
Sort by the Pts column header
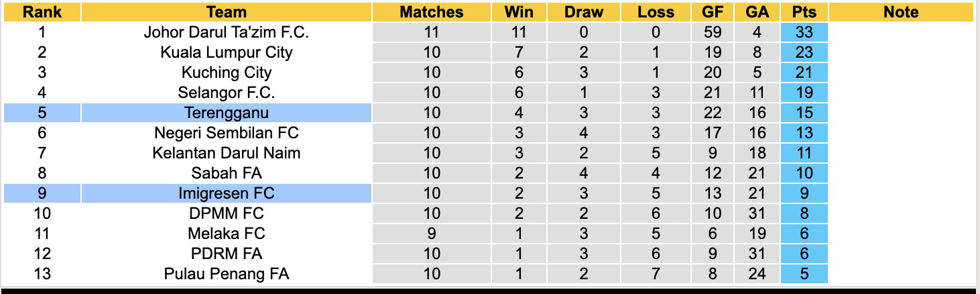804,12
